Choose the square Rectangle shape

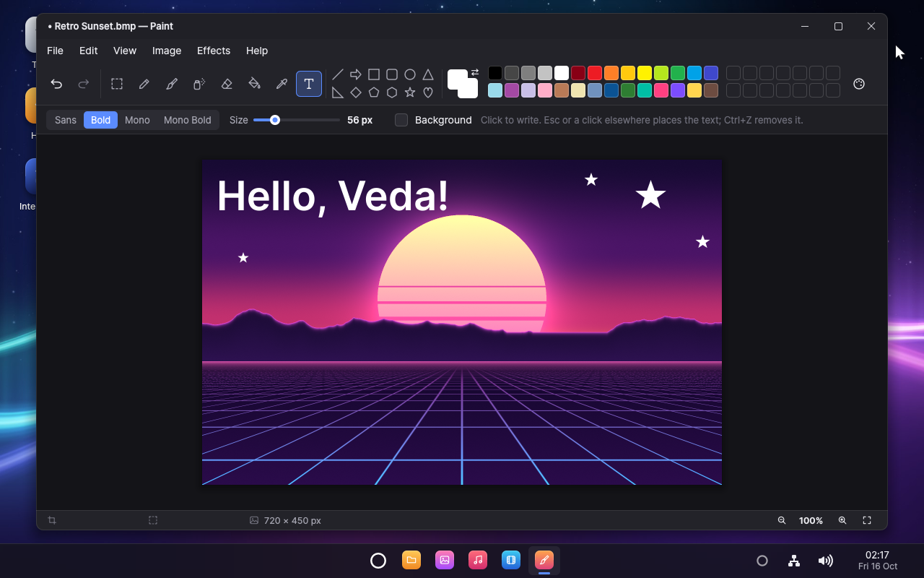point(374,74)
